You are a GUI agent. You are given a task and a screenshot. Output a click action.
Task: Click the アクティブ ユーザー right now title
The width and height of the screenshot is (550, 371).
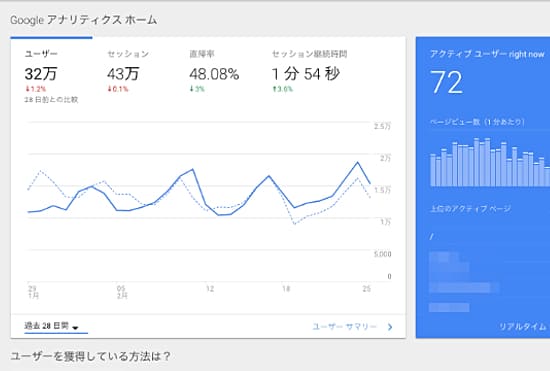(487, 54)
